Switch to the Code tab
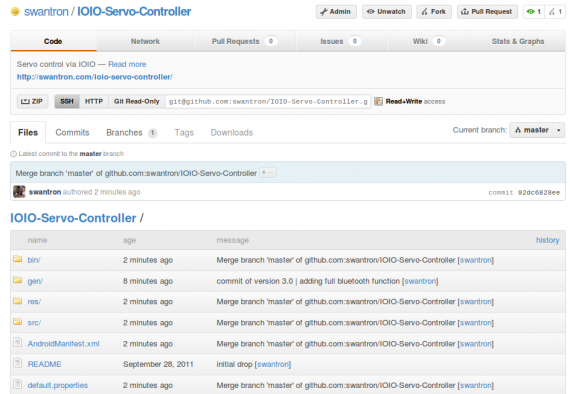This screenshot has height=394, width=570. tap(53, 41)
